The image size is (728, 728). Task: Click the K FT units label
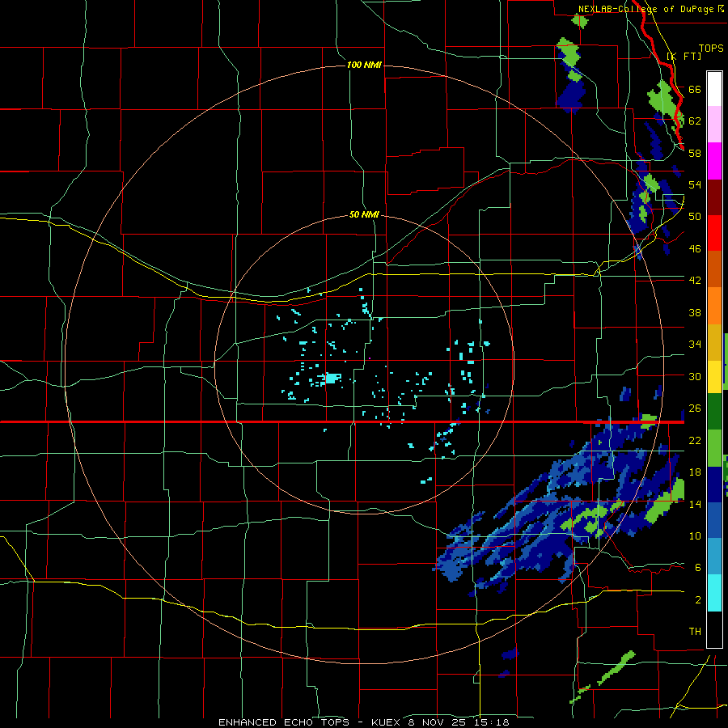(684, 56)
